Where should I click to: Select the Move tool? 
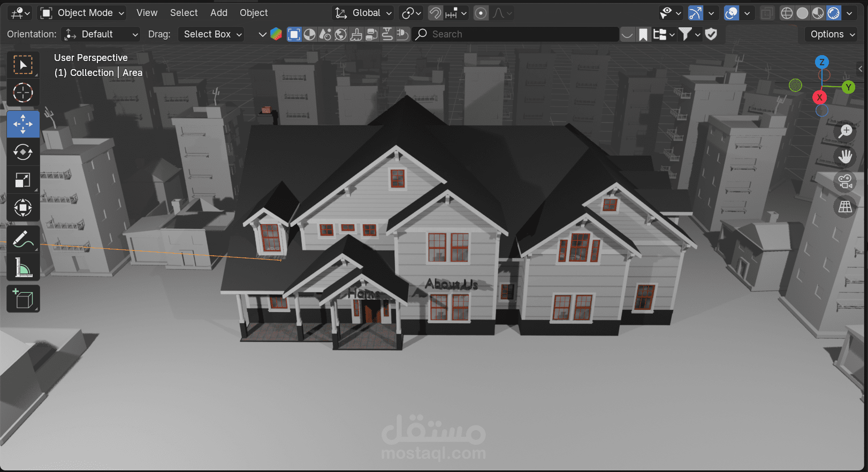23,124
